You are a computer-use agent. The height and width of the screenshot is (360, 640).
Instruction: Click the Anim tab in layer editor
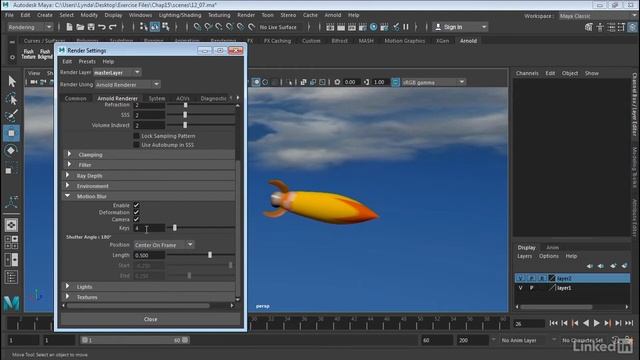(x=552, y=247)
